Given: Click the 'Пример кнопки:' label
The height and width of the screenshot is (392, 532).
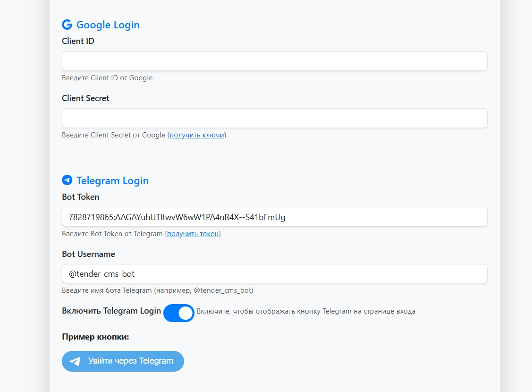Looking at the screenshot, I should 95,337.
